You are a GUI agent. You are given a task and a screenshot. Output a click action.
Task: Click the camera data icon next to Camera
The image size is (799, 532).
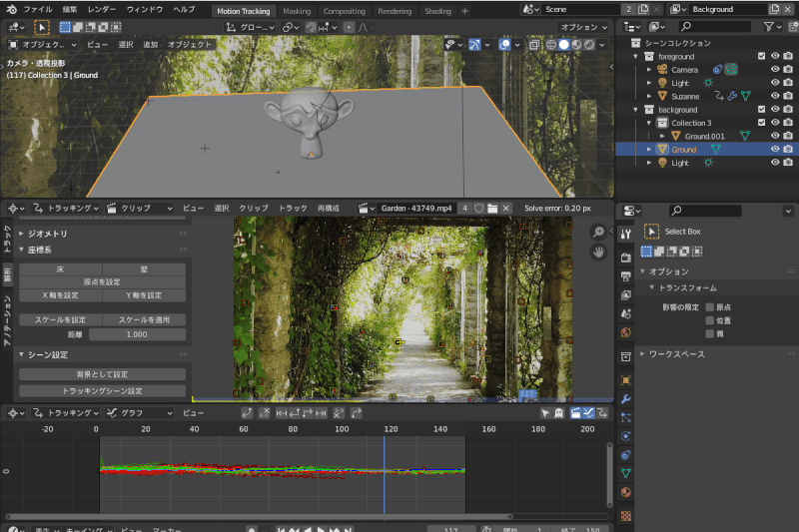pos(731,69)
